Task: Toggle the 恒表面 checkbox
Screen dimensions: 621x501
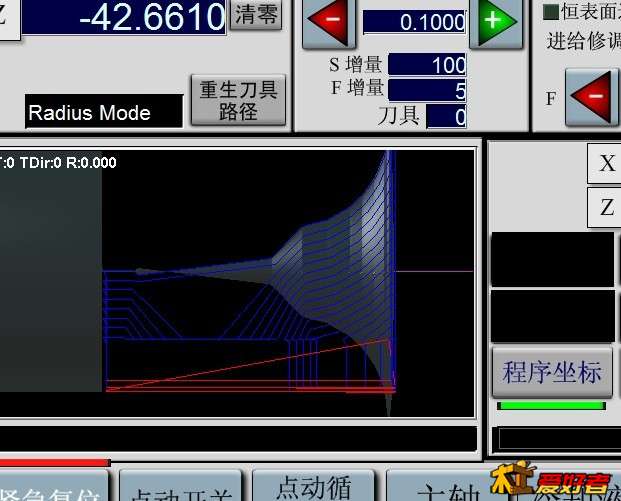Action: [551, 12]
